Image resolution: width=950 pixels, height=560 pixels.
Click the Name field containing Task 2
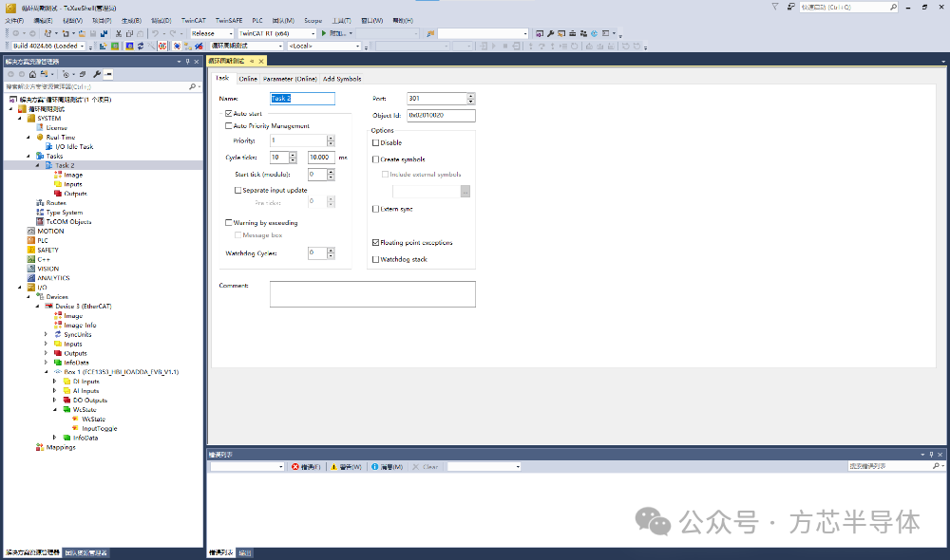pos(302,98)
